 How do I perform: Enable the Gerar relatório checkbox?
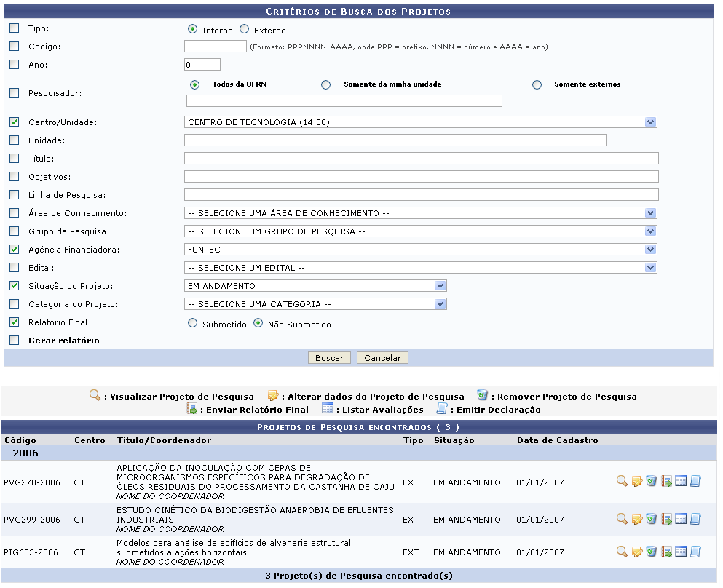(x=15, y=340)
